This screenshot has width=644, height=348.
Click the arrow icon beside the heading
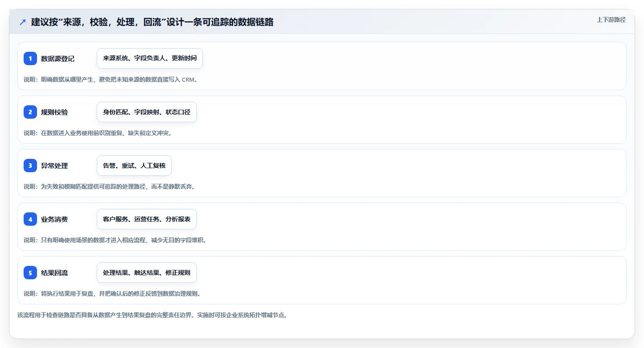pyautogui.click(x=23, y=22)
